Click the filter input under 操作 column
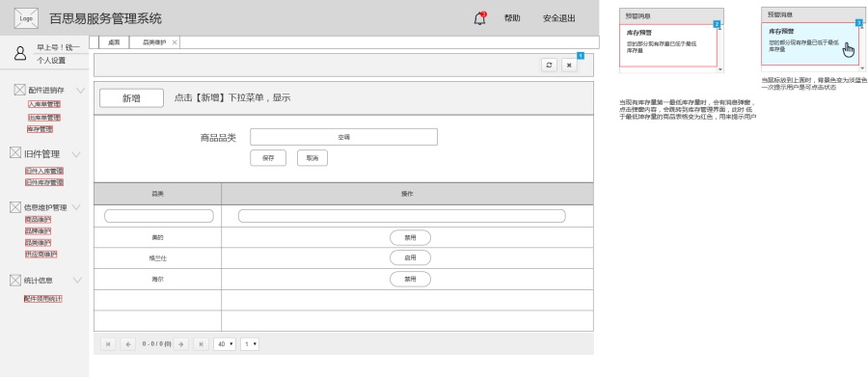Viewport: 868px width, 377px height. (x=402, y=216)
